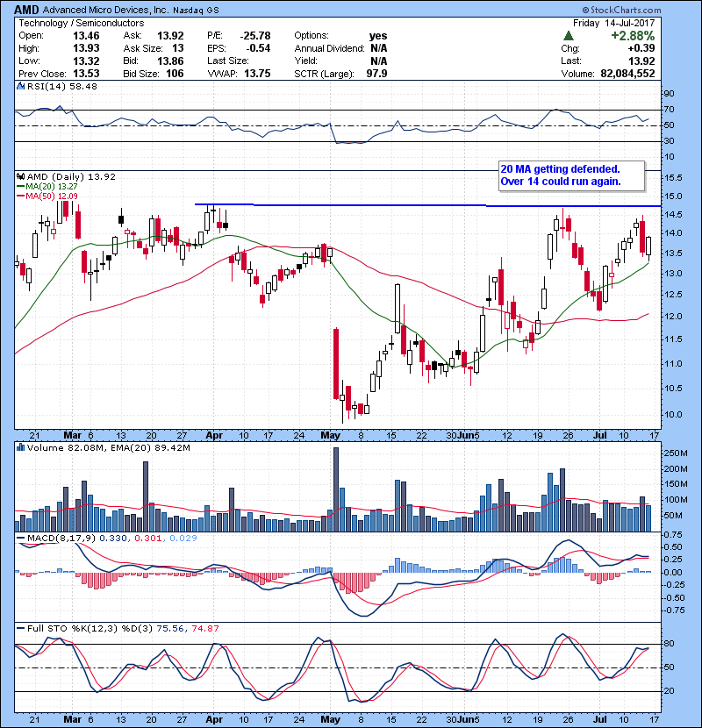702x728 pixels.
Task: Click the 15.5 price axis label
Action: pos(673,178)
